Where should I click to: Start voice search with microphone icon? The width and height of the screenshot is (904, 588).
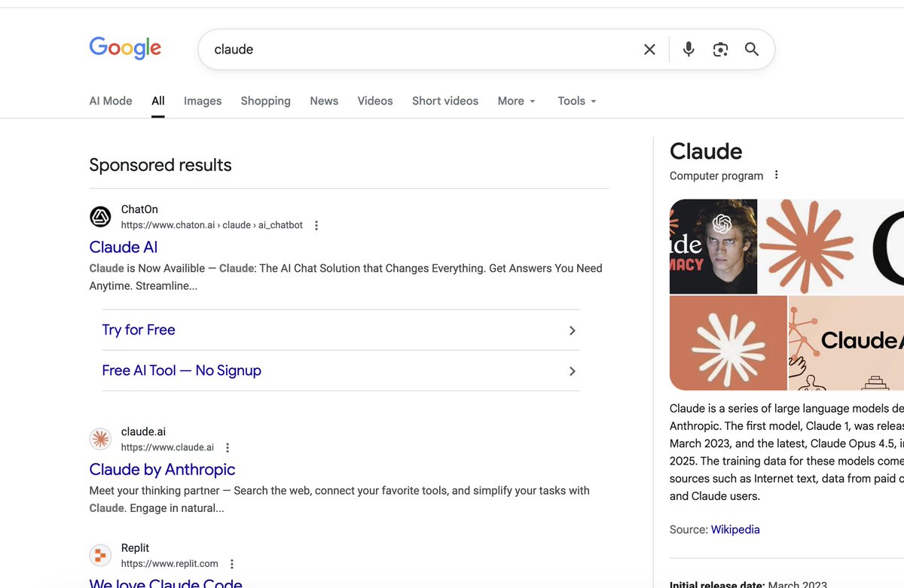(x=689, y=50)
